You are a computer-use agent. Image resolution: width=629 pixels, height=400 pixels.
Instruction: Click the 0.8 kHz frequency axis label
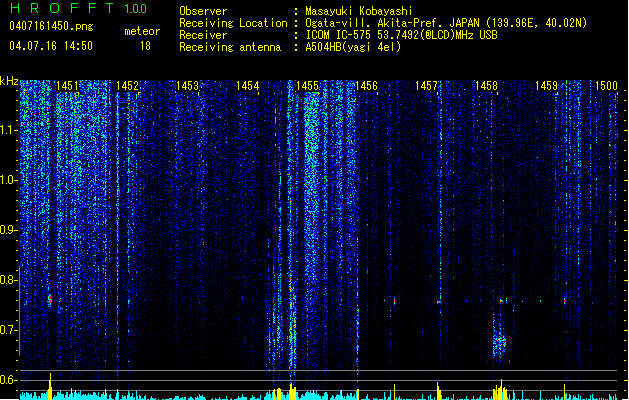tap(9, 280)
